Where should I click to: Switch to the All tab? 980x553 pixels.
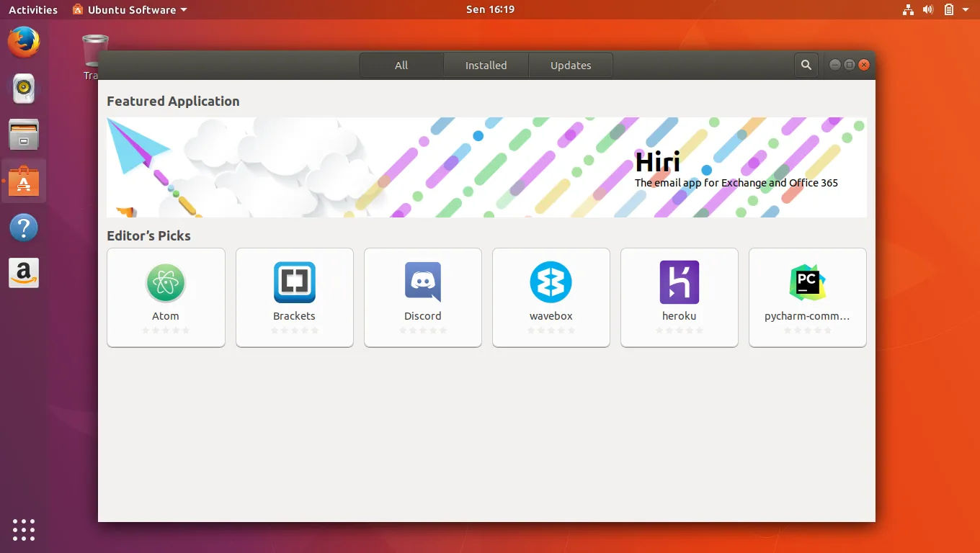point(401,65)
